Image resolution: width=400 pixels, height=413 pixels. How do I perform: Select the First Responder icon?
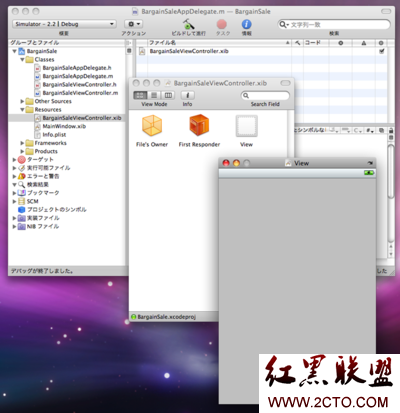[199, 125]
